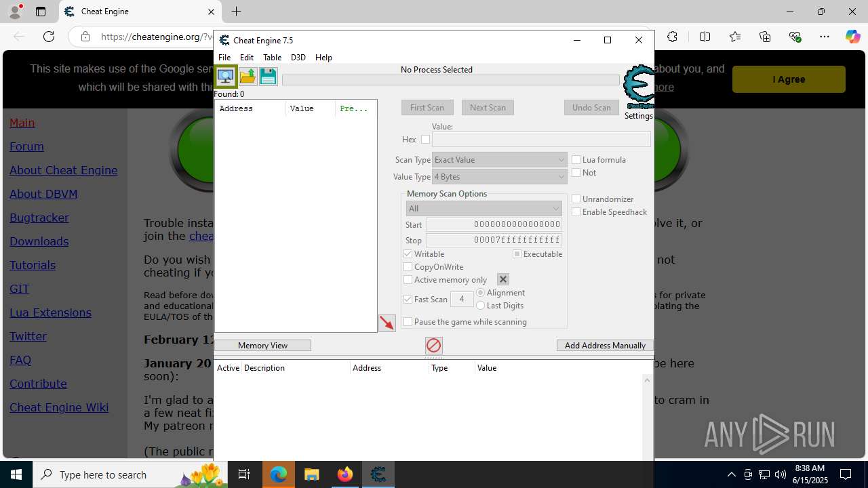Click the Cheat Engine logo above Settings
Image resolution: width=868 pixels, height=488 pixels.
(639, 87)
